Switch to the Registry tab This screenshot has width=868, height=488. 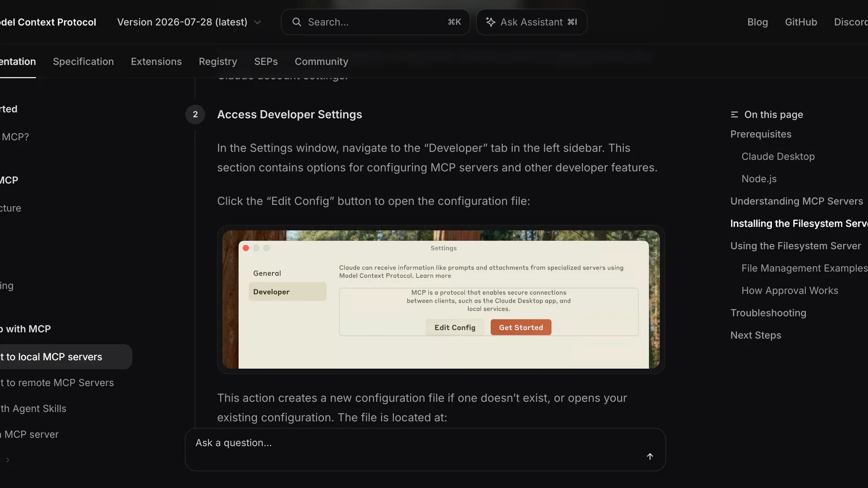click(x=218, y=62)
